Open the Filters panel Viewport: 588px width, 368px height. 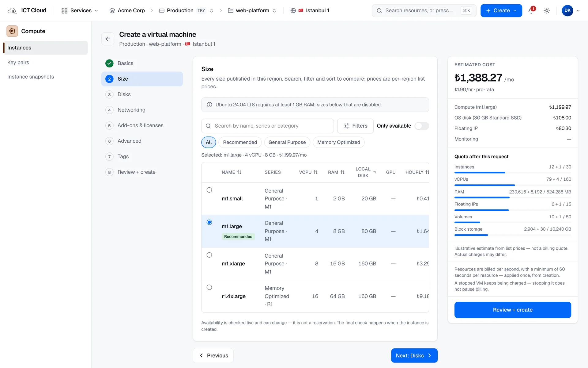(x=355, y=126)
